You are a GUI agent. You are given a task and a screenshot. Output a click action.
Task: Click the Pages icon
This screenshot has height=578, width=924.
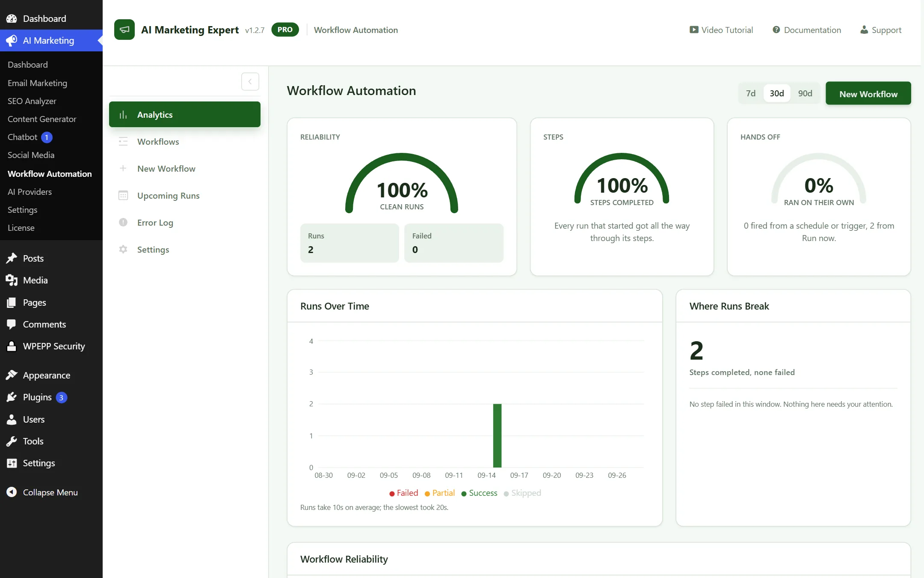[12, 302]
